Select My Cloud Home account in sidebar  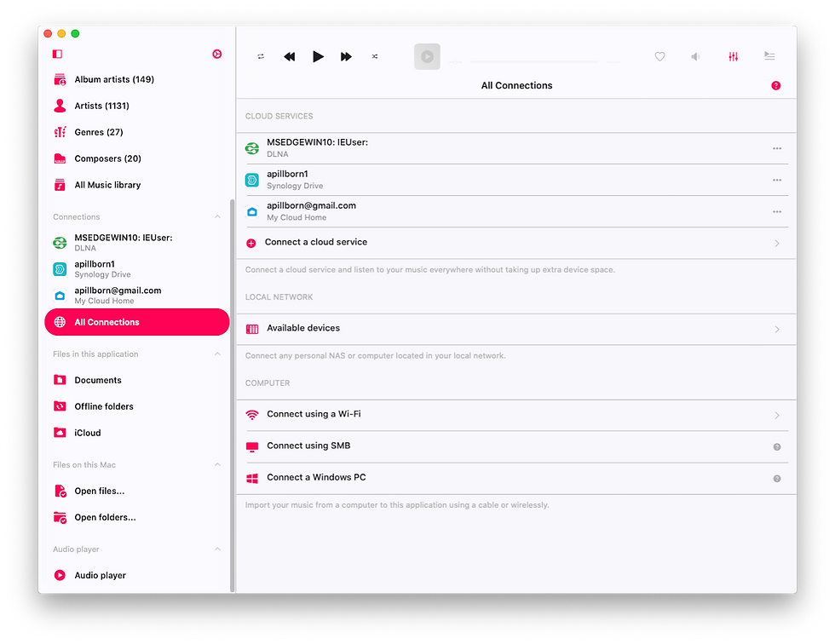tap(137, 296)
